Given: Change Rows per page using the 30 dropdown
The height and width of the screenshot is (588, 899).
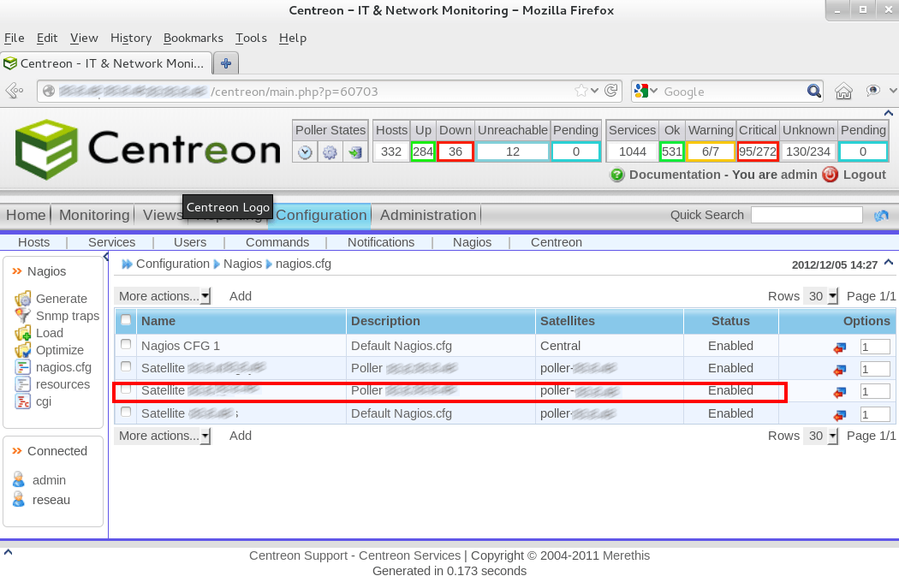Looking at the screenshot, I should (820, 295).
